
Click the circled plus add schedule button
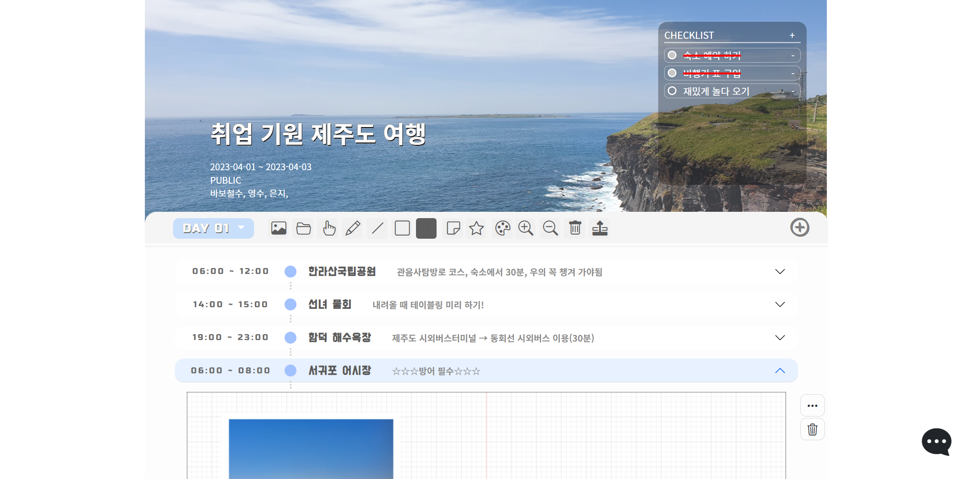(800, 228)
